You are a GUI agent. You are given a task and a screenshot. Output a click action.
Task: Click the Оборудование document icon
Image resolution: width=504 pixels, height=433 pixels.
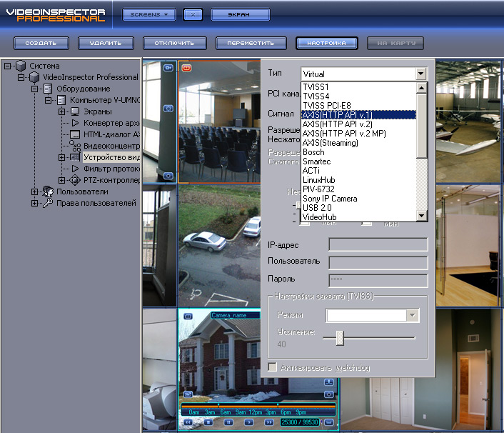[x=48, y=89]
